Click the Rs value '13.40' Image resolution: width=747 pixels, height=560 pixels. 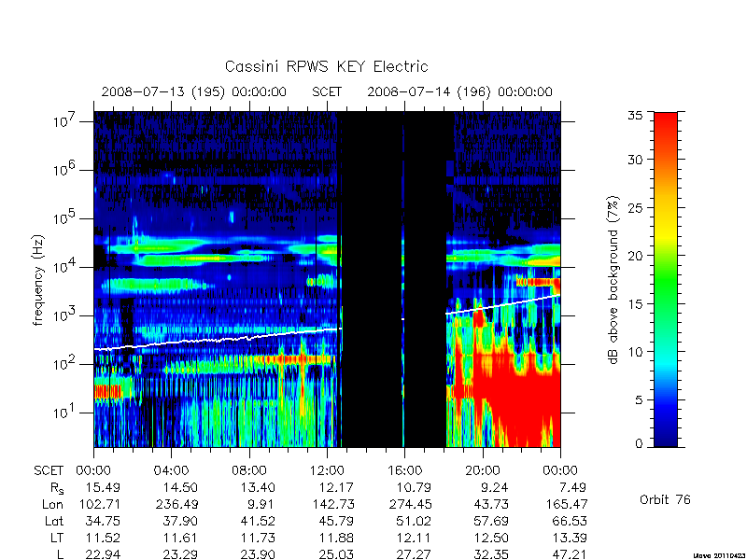[258, 487]
